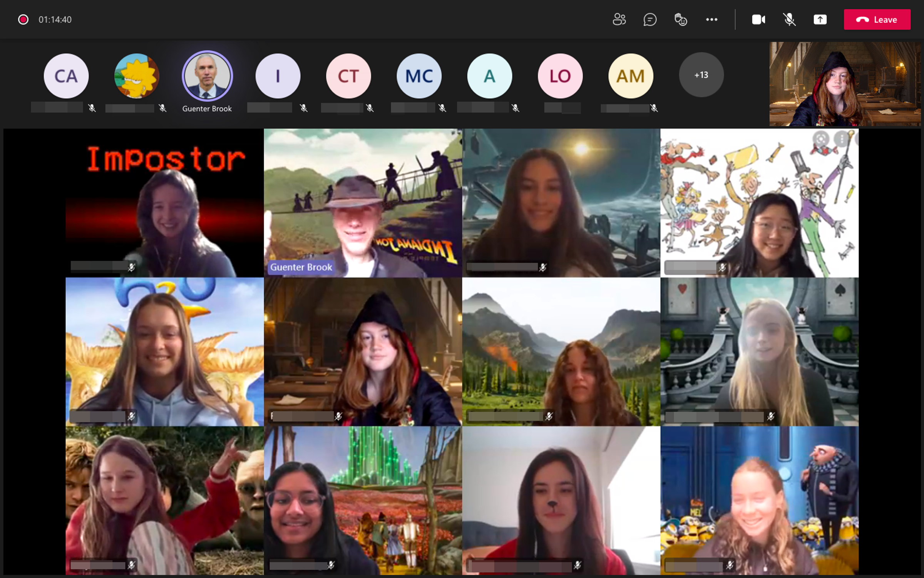Click the muted mic icon under A avatar
The height and width of the screenshot is (578, 924).
516,108
